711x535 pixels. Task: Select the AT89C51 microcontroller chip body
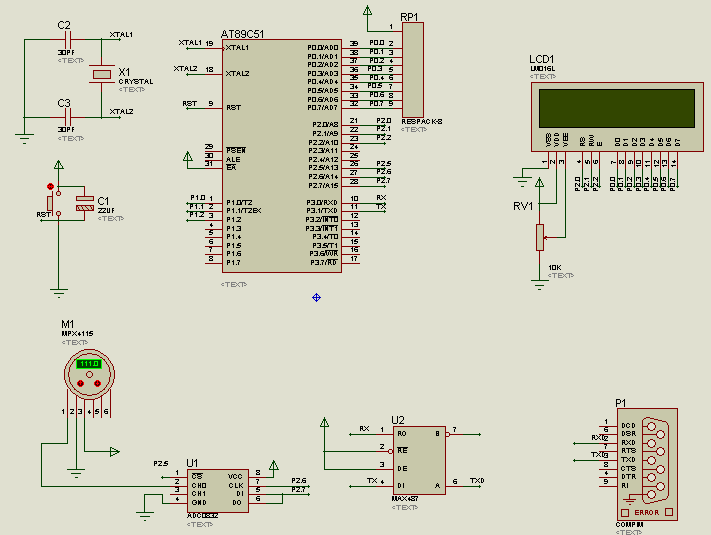tap(282, 156)
